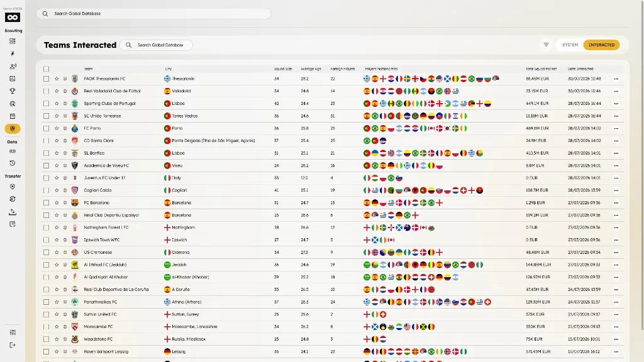The height and width of the screenshot is (362, 644).
Task: Check the Real Valladolid Club de Fútbol checkbox
Action: [46, 91]
